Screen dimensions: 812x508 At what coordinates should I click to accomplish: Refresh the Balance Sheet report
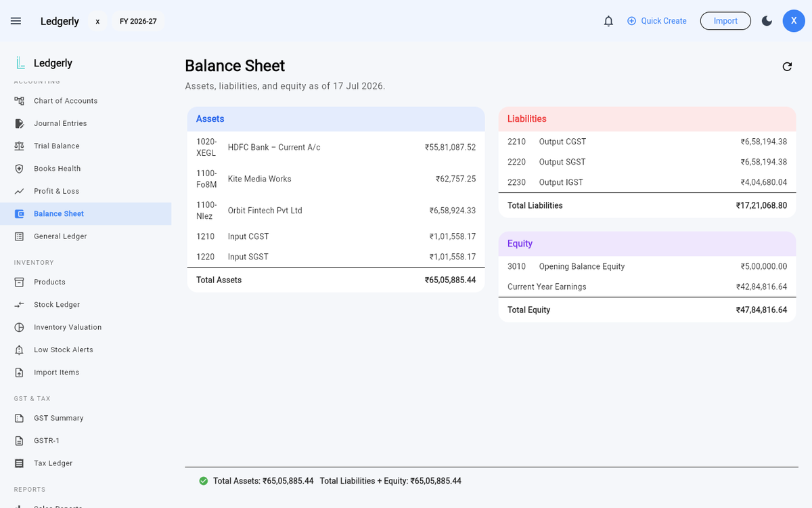pos(787,66)
